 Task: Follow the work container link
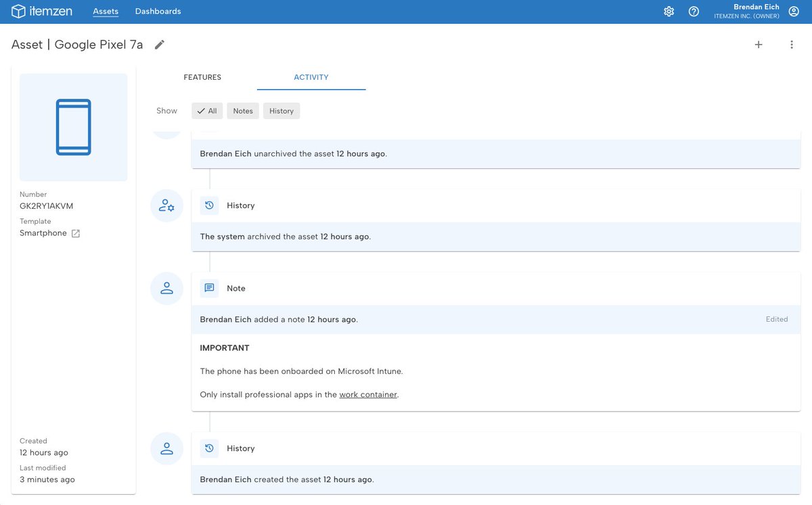point(368,395)
